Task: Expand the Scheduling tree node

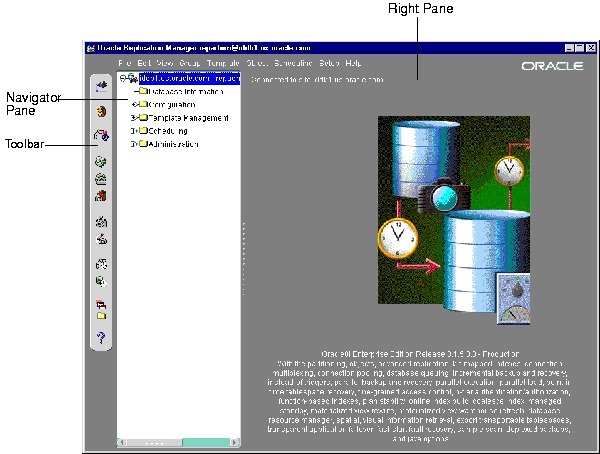Action: (x=133, y=130)
